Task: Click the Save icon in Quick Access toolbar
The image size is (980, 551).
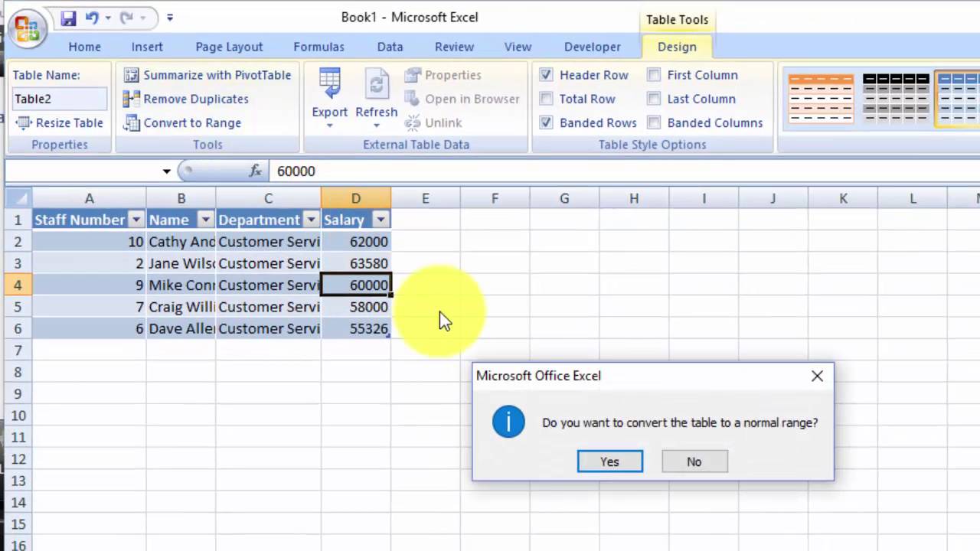Action: pyautogui.click(x=69, y=17)
